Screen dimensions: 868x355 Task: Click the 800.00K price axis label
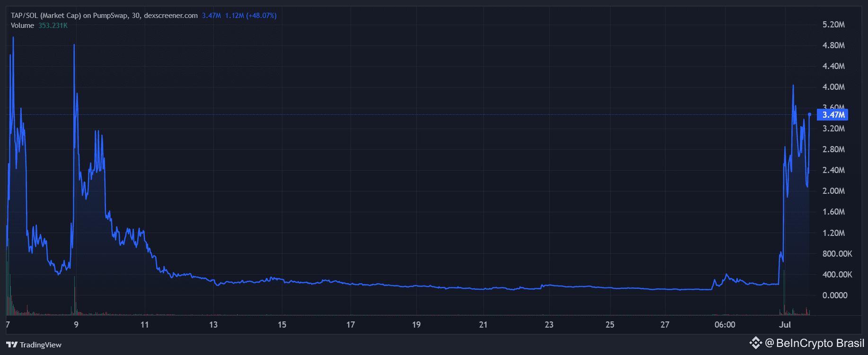tap(837, 254)
